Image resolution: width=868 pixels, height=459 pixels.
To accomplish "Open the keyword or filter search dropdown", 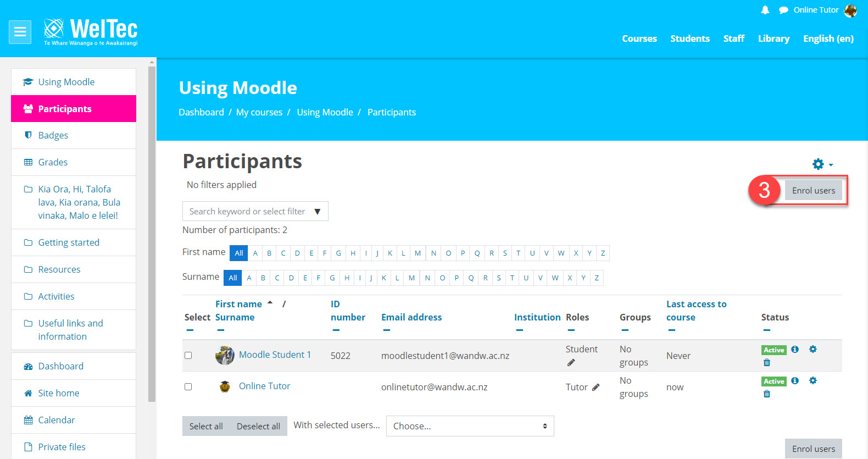I will click(255, 211).
